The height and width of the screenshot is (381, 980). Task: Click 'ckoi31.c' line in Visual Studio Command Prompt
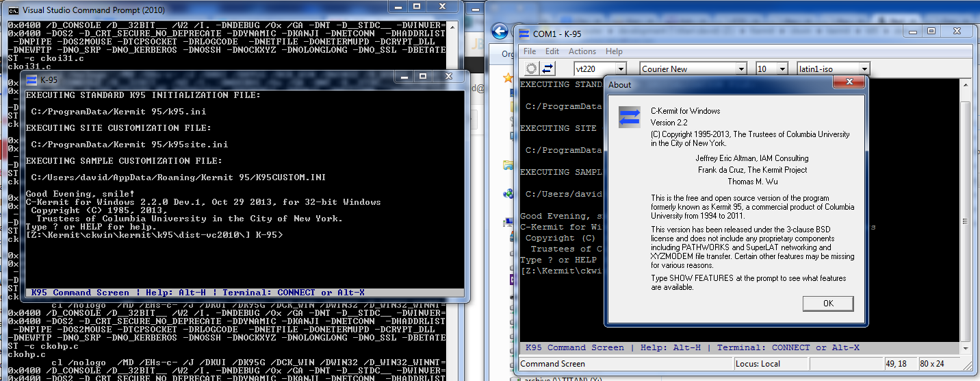pyautogui.click(x=29, y=67)
